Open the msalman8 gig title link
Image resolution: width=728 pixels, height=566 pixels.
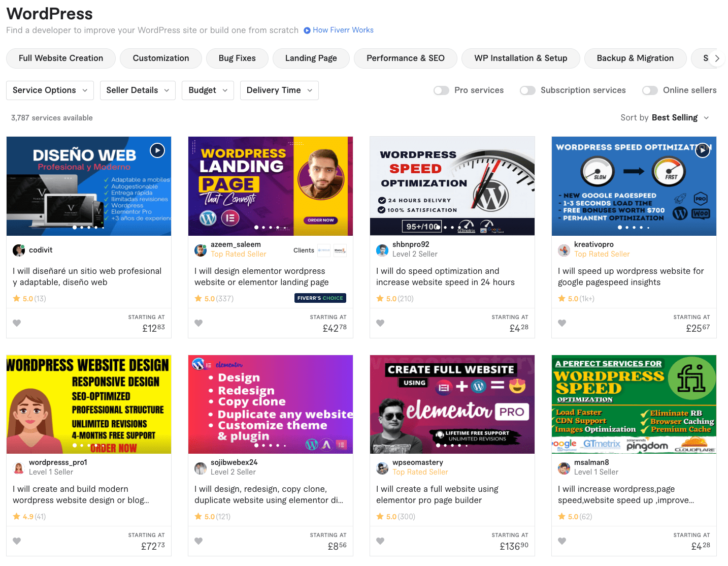point(626,495)
